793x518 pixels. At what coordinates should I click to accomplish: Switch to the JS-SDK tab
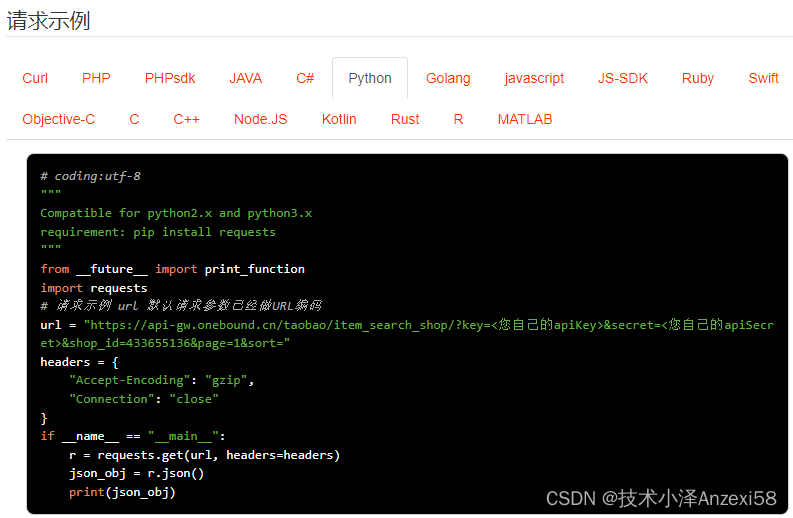[623, 78]
